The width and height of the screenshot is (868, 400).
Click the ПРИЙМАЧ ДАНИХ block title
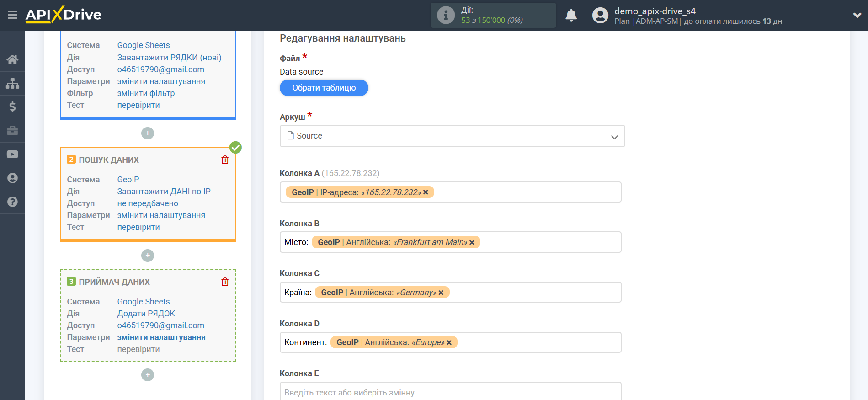(x=114, y=282)
